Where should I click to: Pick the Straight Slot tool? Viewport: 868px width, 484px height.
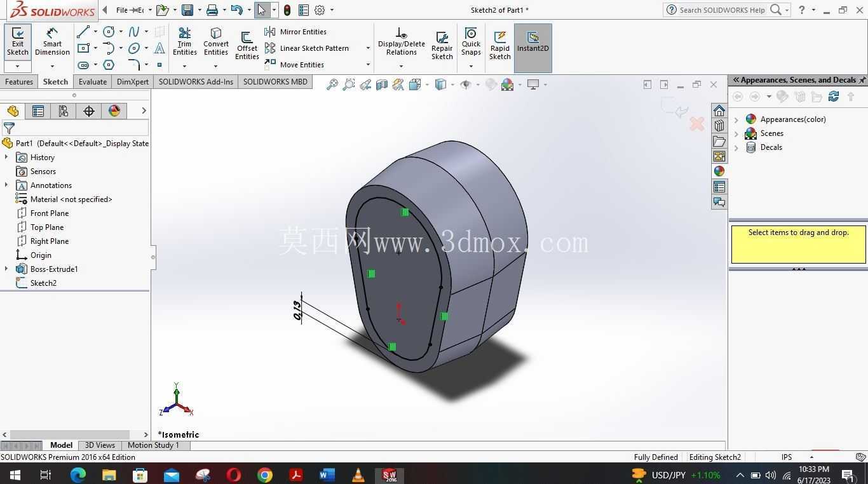[x=83, y=65]
